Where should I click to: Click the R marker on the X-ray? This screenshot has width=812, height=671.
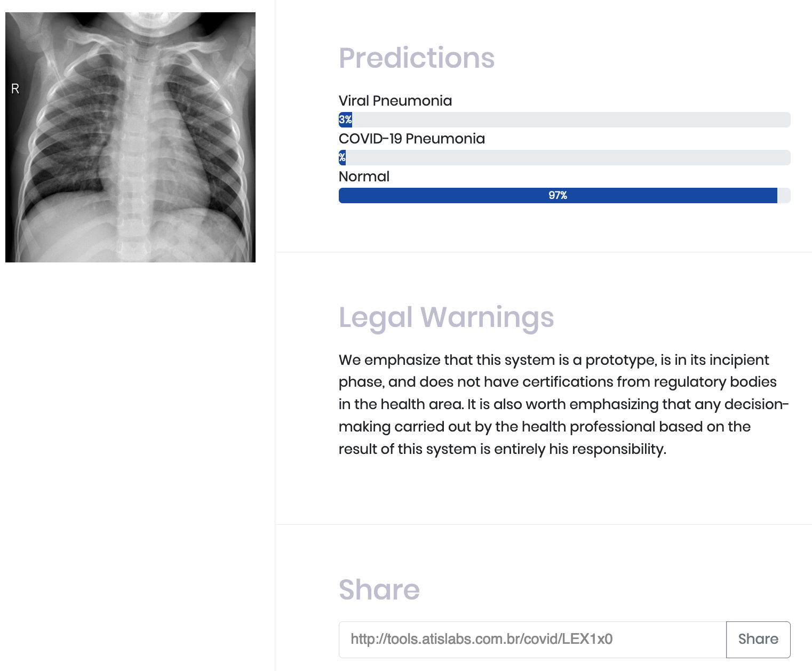(x=15, y=89)
